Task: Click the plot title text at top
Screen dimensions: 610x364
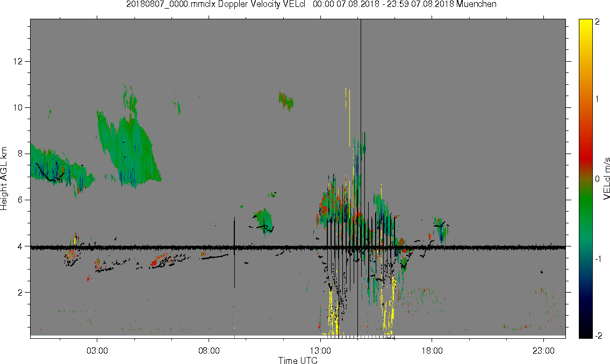Action: click(x=311, y=4)
